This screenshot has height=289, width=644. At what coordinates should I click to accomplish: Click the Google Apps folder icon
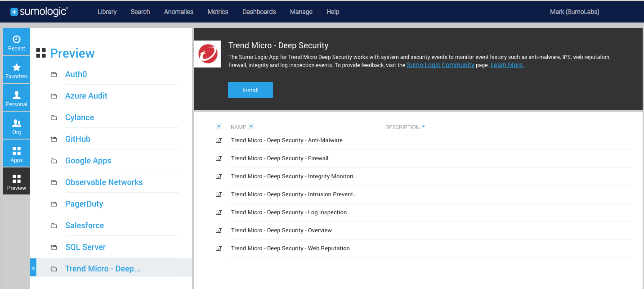(x=54, y=161)
